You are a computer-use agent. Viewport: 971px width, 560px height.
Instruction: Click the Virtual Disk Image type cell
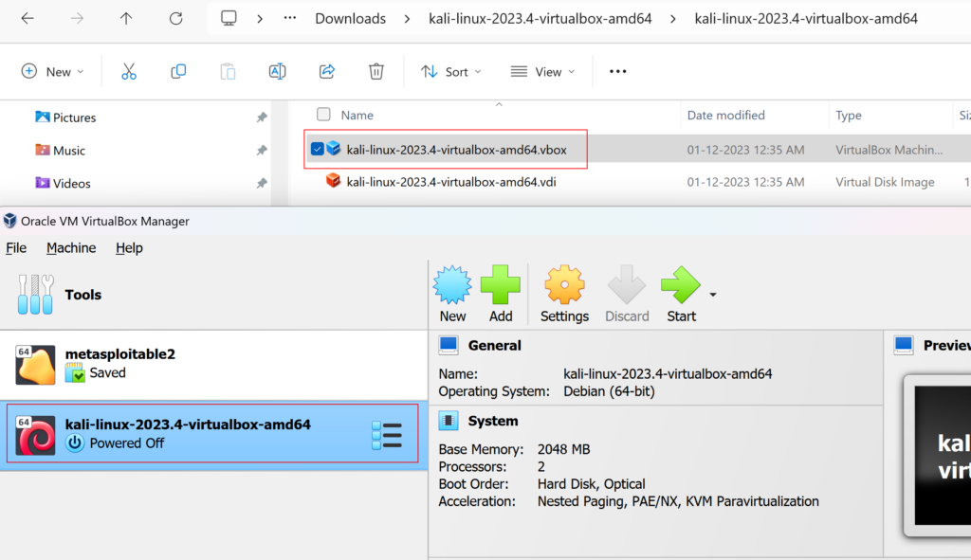pyautogui.click(x=885, y=182)
